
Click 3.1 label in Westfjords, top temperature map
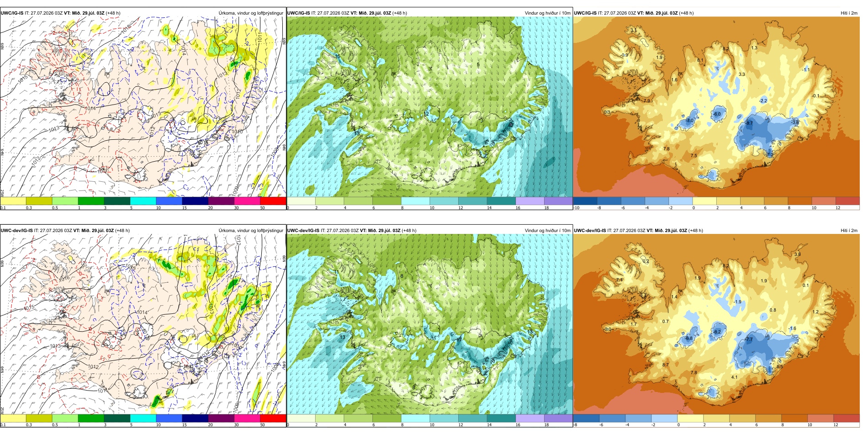tap(633, 30)
